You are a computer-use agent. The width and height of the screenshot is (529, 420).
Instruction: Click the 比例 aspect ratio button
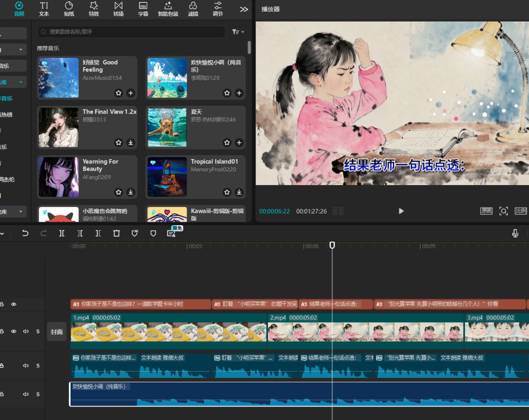(x=521, y=211)
